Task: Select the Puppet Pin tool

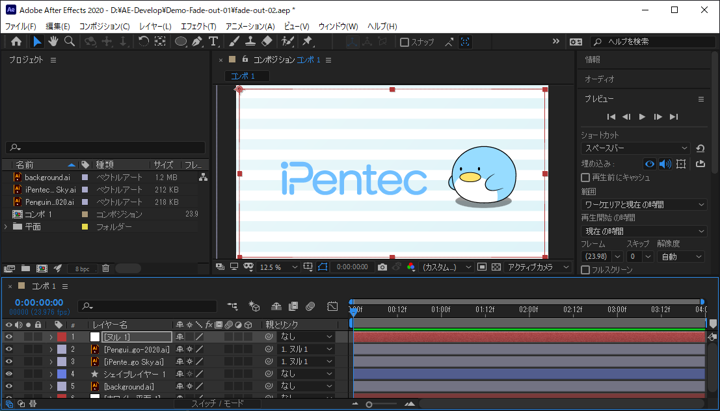Action: coord(307,42)
